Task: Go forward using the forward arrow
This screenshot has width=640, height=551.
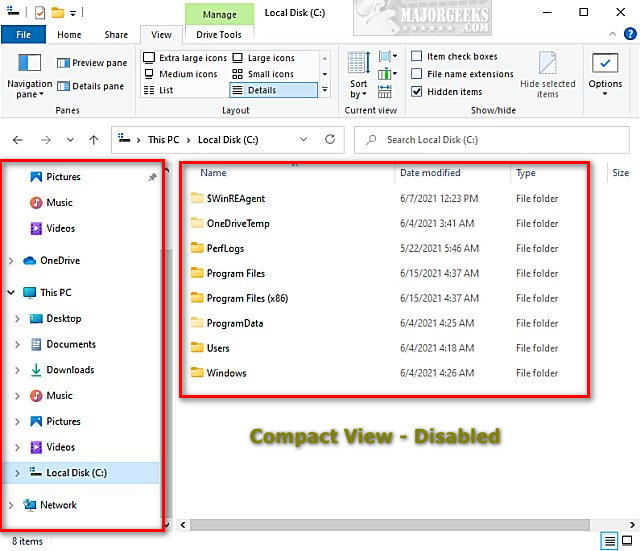Action: 46,140
